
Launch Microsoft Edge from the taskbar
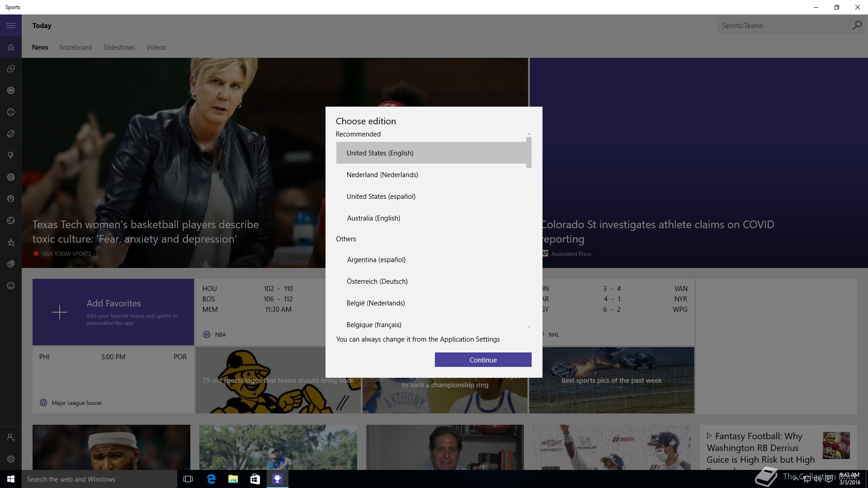pyautogui.click(x=211, y=479)
